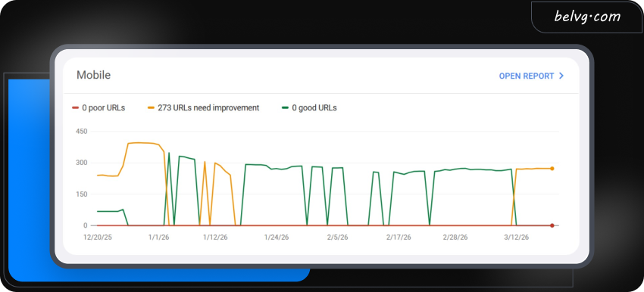Click the 2/5/26 date axis label
The height and width of the screenshot is (292, 644).
(338, 238)
